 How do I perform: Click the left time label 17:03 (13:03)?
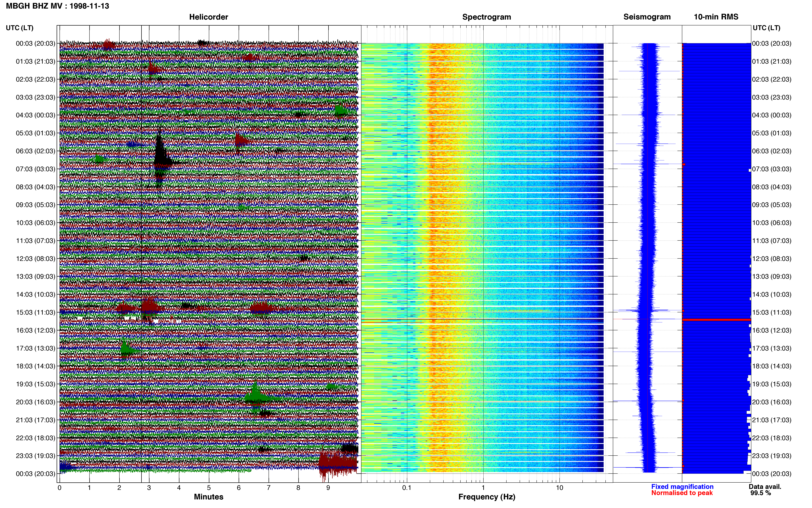(x=36, y=348)
